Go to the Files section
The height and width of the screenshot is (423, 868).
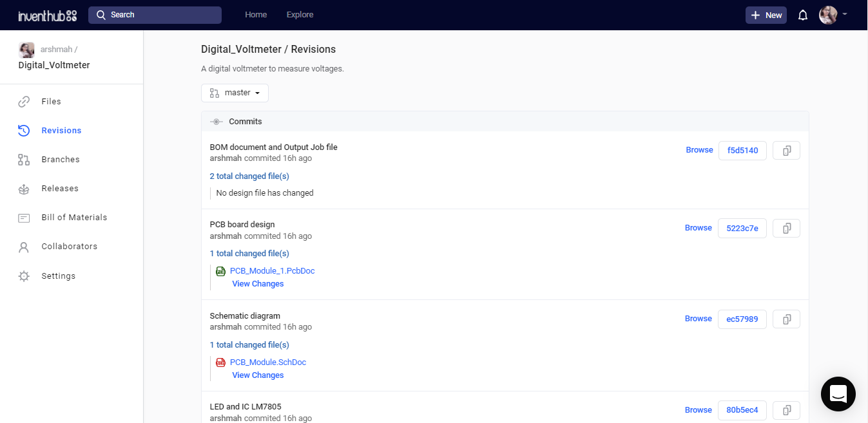(51, 102)
